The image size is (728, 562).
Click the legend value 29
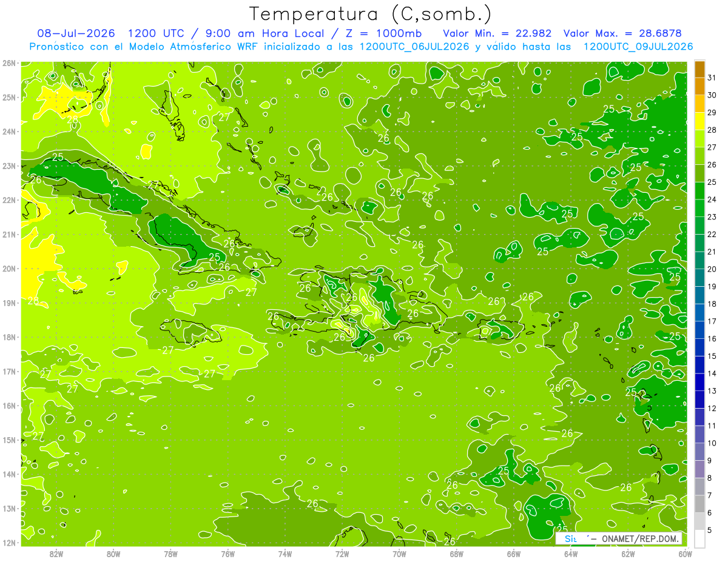click(x=712, y=113)
